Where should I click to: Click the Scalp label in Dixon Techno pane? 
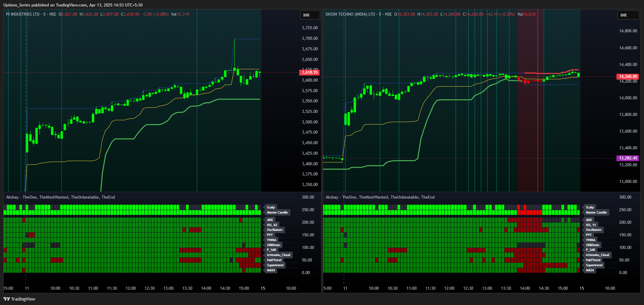[590, 207]
